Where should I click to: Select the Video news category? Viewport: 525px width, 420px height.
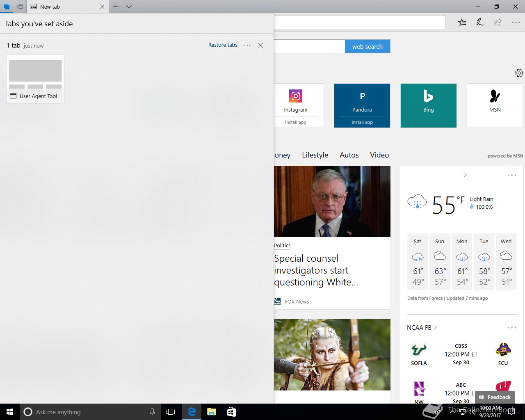(x=379, y=155)
